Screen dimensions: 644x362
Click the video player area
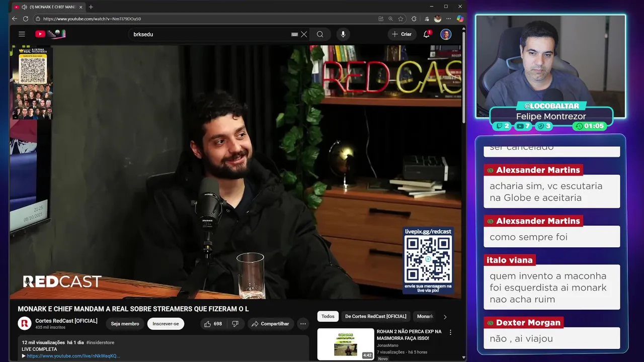click(x=235, y=172)
